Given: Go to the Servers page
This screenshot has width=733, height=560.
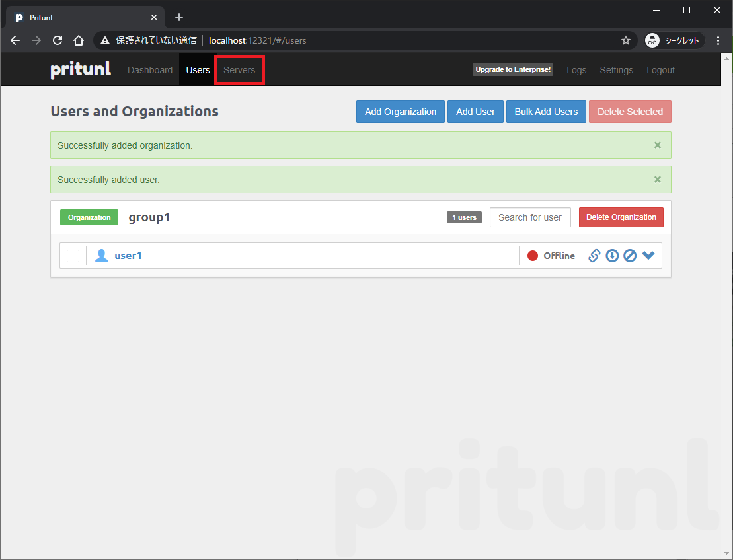Looking at the screenshot, I should coord(239,70).
